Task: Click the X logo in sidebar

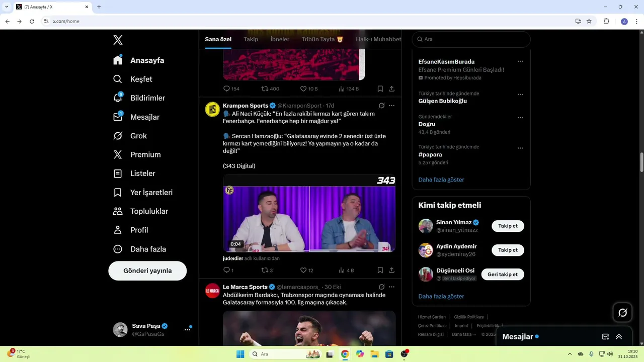Action: (x=118, y=40)
